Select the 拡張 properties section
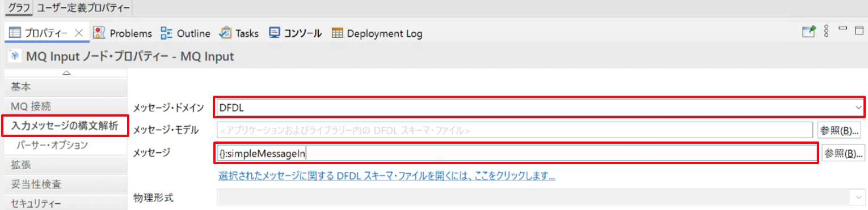Image resolution: width=868 pixels, height=210 pixels. click(x=66, y=165)
